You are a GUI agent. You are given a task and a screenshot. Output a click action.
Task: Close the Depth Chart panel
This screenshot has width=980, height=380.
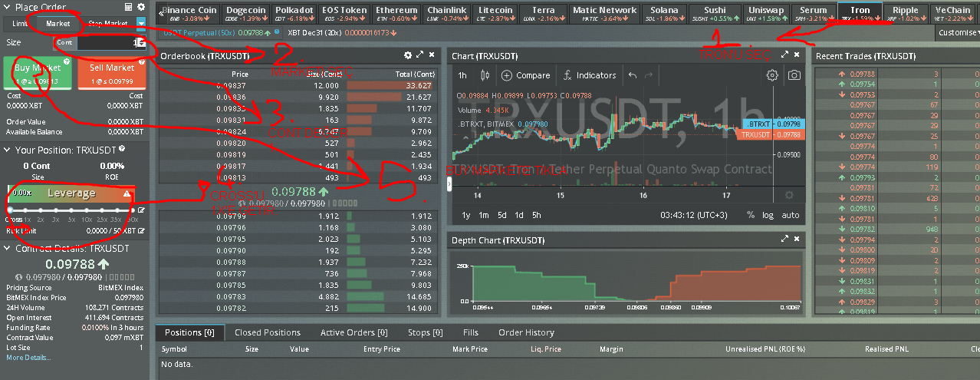click(x=797, y=240)
